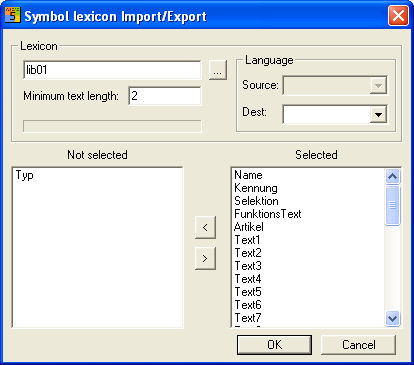The width and height of the screenshot is (414, 365).
Task: Click the Lexicon name field containing lib01
Action: click(x=112, y=70)
